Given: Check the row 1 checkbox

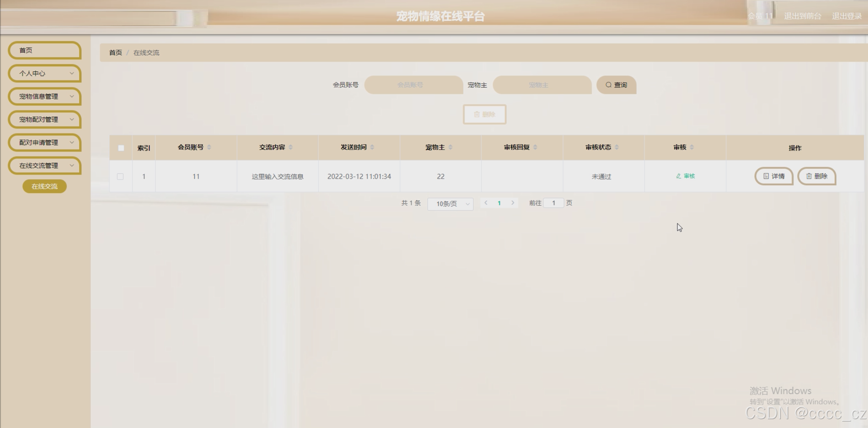Looking at the screenshot, I should tap(120, 177).
